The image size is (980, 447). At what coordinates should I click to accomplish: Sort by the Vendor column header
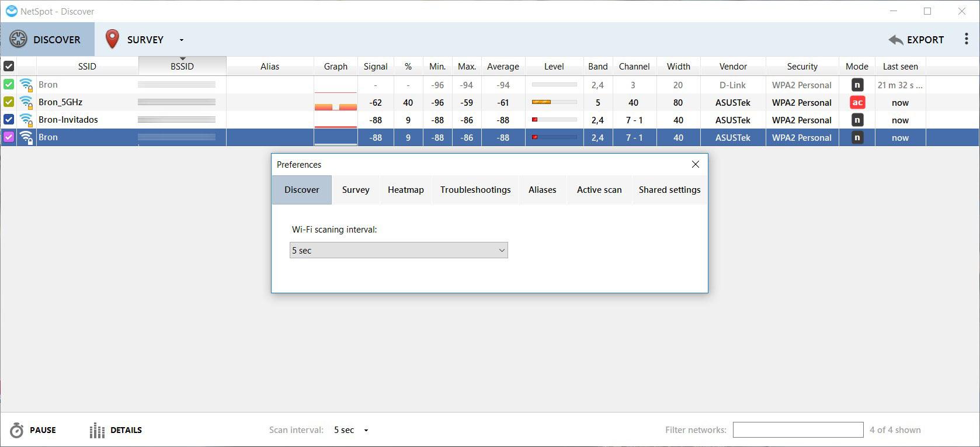[733, 67]
